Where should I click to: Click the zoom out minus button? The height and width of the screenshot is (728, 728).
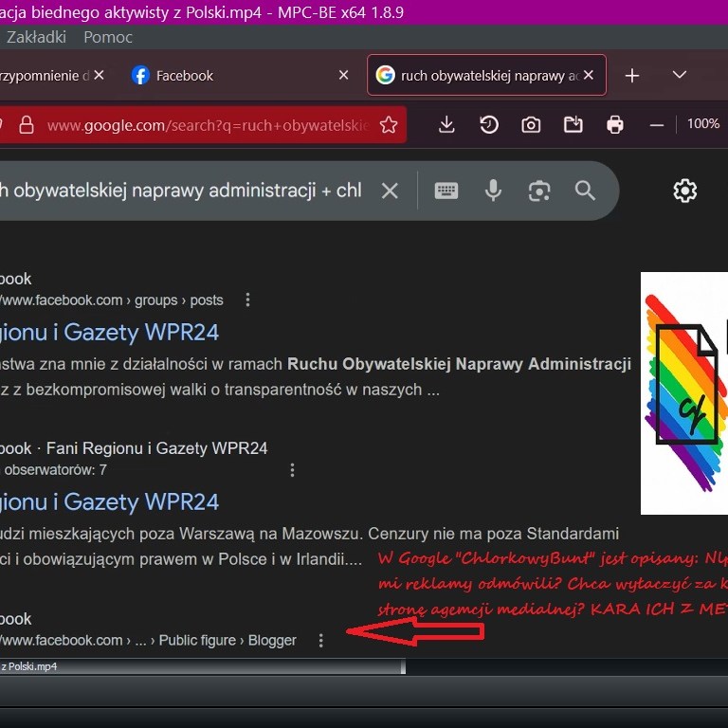tap(657, 124)
